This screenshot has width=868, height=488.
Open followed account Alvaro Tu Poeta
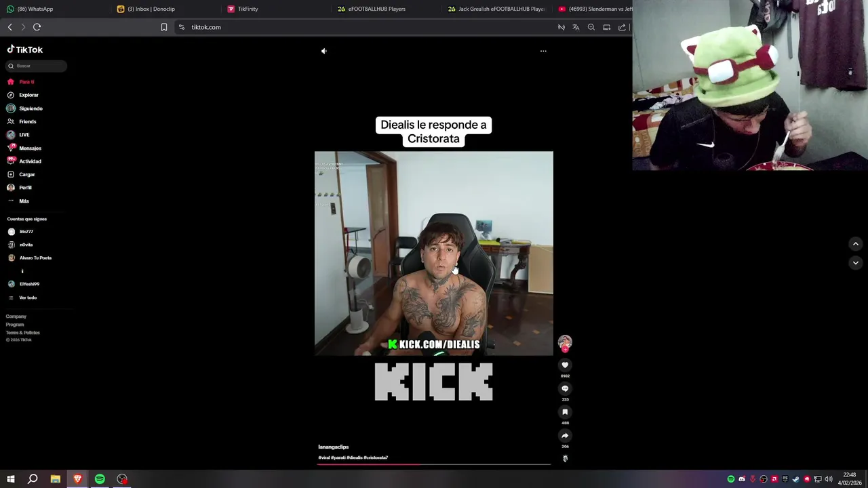pos(29,258)
